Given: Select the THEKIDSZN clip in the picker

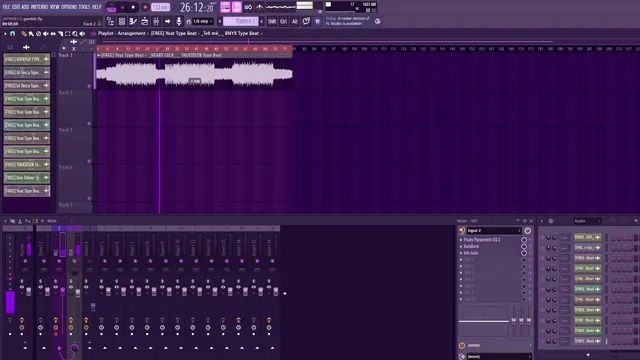Looking at the screenshot, I should pos(27,164).
